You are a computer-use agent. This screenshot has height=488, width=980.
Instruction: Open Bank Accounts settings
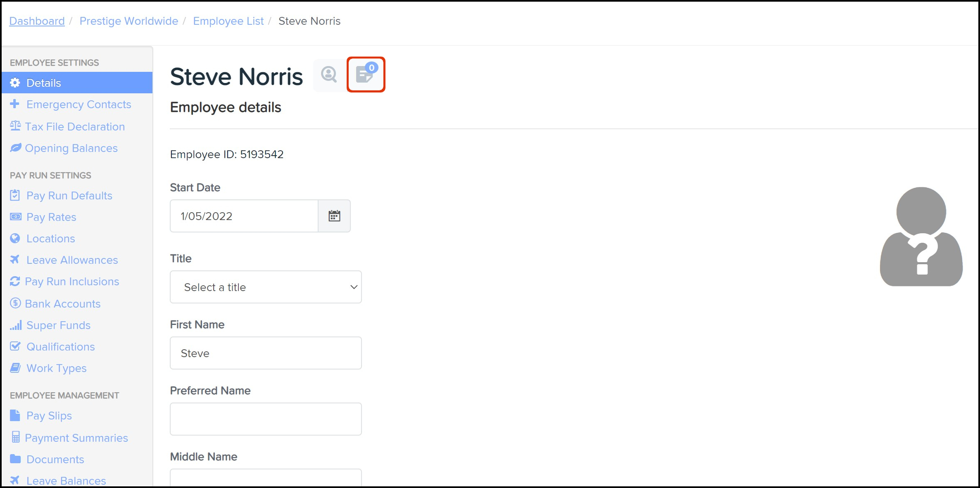(x=62, y=304)
